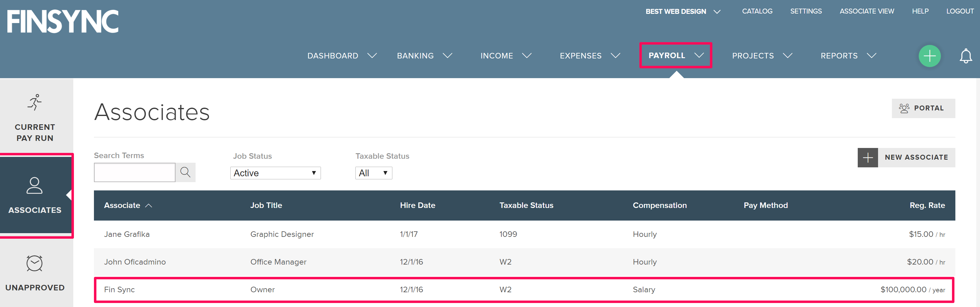Click the plus icon on New Associate
Screen dimensions: 980x307
coord(868,157)
